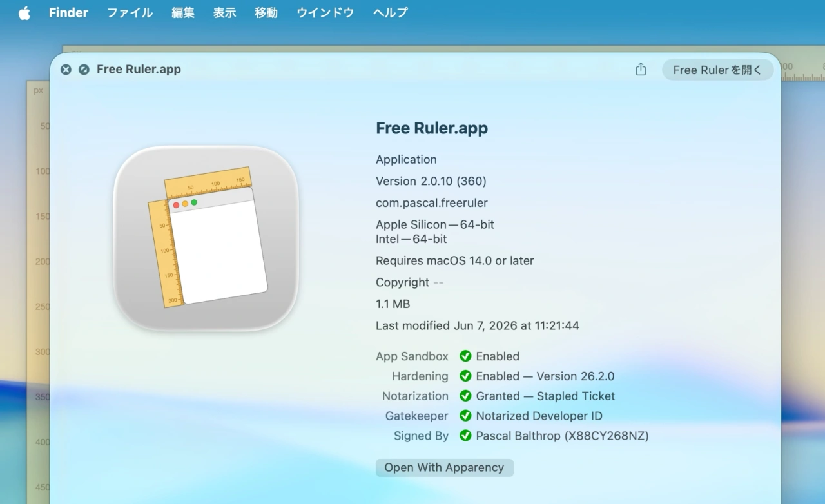Open the Apple menu
Viewport: 825px width, 504px height.
pyautogui.click(x=24, y=13)
